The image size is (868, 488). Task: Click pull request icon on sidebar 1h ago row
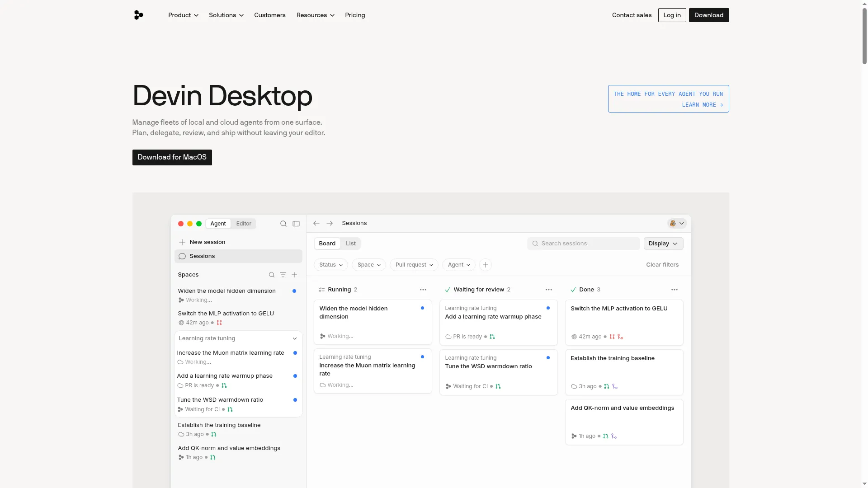click(213, 457)
